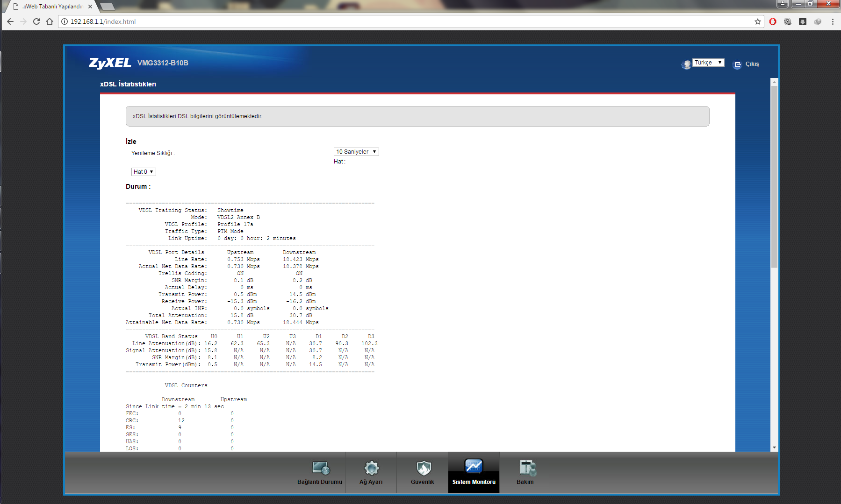Close the Web Tabanlı Yapılandırıcı tab
Screen dimensions: 841x504
[x=90, y=7]
